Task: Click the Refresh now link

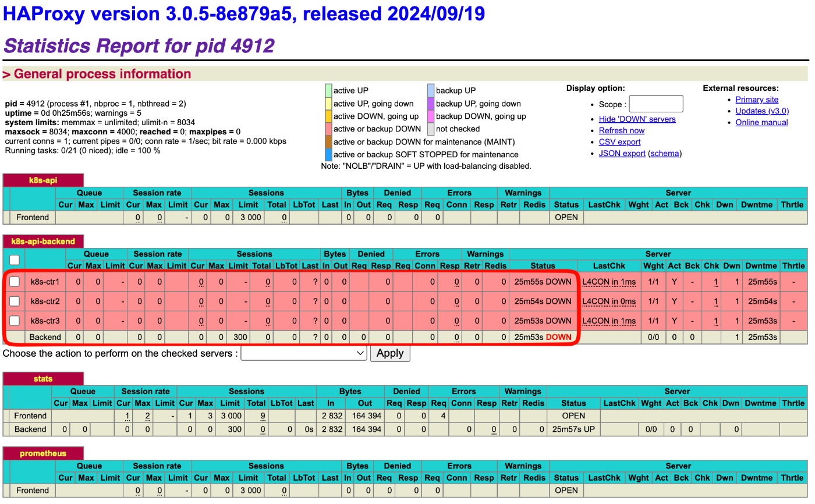Action: click(622, 130)
